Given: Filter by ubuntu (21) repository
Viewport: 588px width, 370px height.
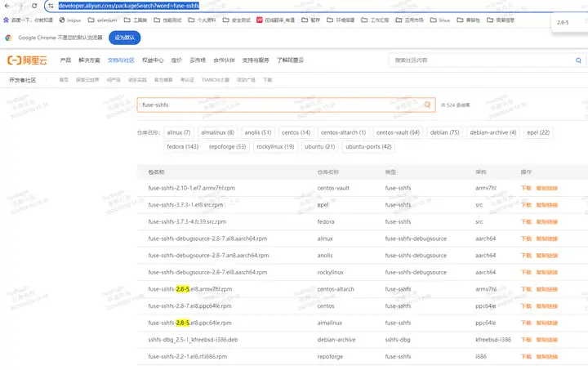Looking at the screenshot, I should pos(320,147).
